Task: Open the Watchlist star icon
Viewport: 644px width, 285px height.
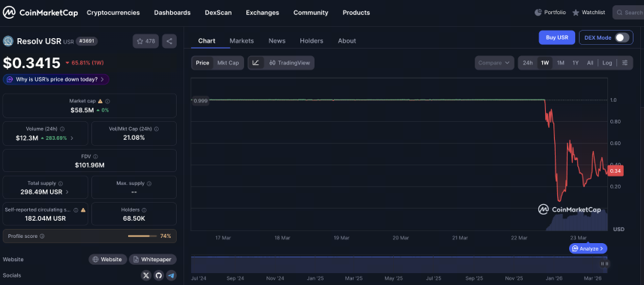Action: pyautogui.click(x=576, y=13)
